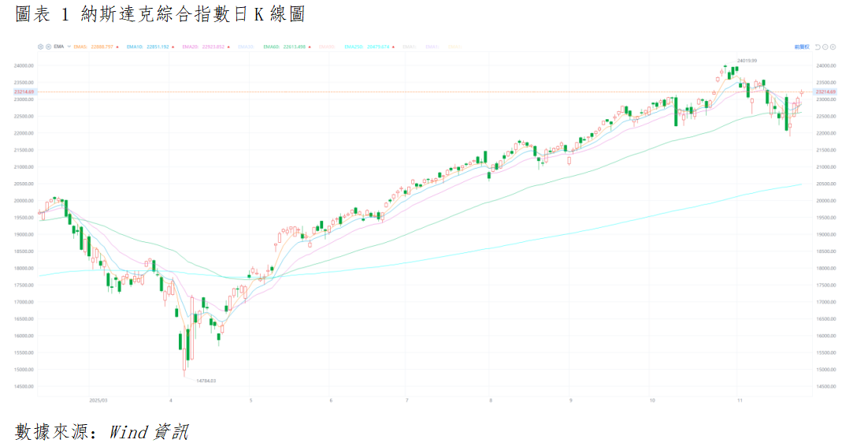868x447 pixels.
Task: Click the red marker beside EMA60 value
Action: pos(310,47)
